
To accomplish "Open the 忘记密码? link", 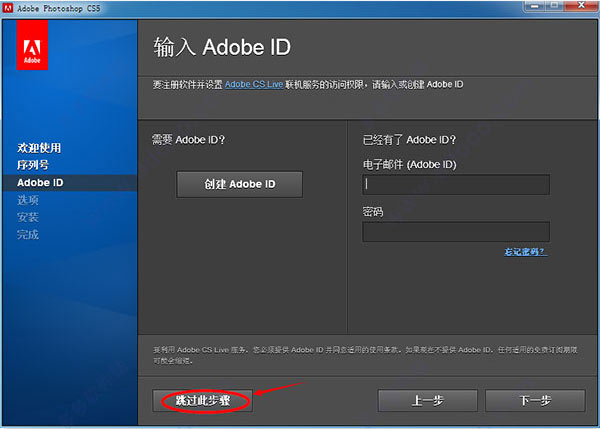I will coord(525,252).
